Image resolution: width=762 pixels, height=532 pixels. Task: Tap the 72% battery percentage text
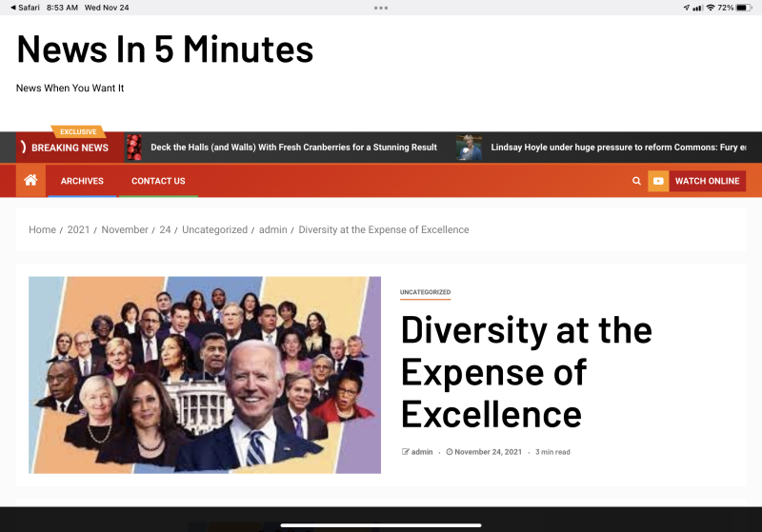tap(726, 8)
